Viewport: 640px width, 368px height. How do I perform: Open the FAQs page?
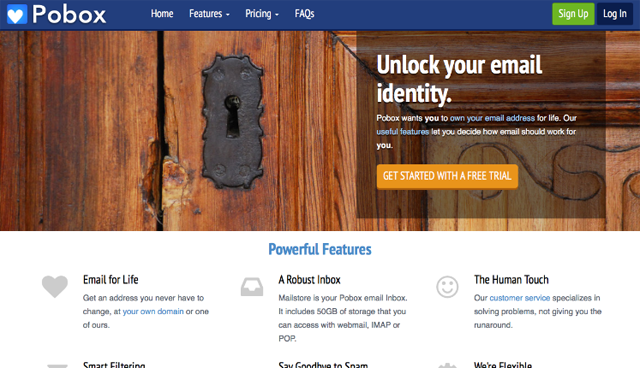[x=304, y=14]
